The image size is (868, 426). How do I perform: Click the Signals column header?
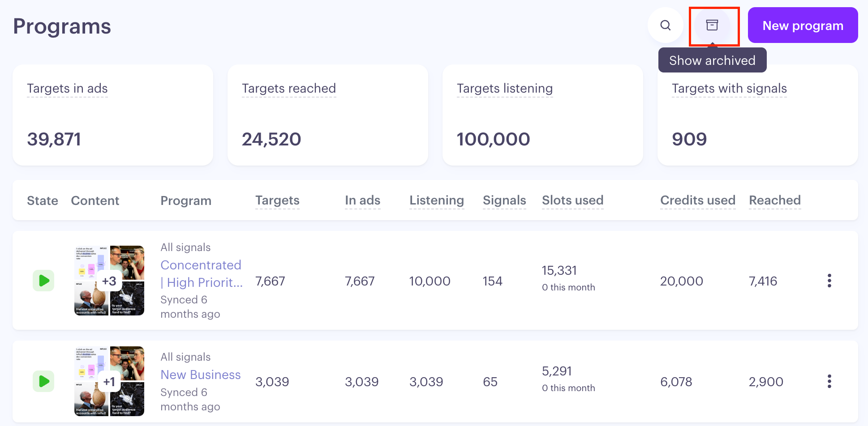(504, 200)
